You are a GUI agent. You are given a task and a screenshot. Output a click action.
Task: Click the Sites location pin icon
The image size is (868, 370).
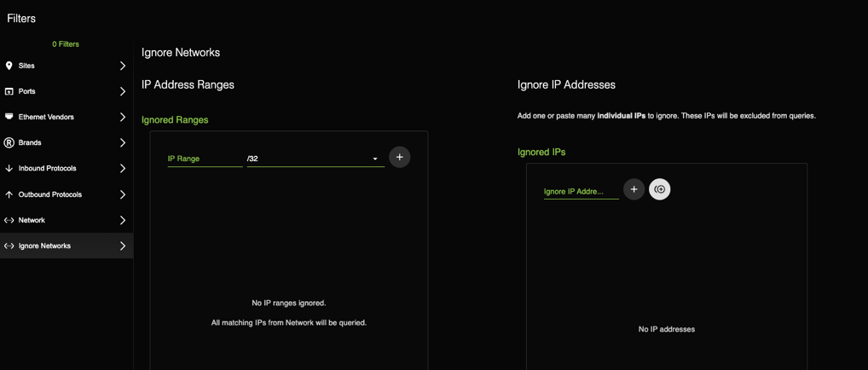pos(9,66)
